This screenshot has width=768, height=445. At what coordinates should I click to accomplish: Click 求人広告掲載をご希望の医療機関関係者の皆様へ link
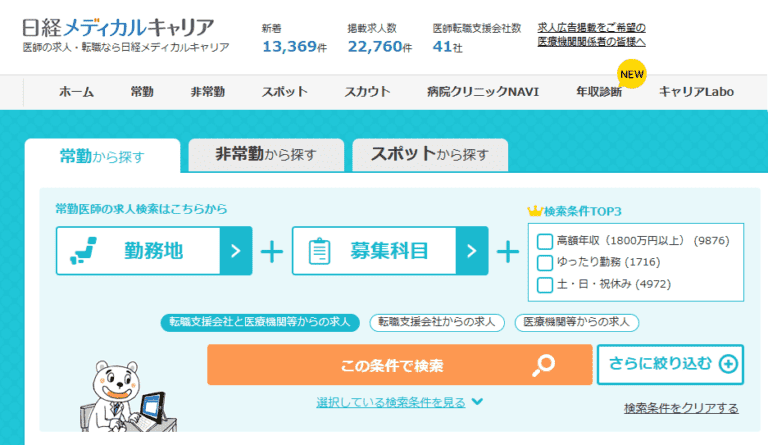tap(592, 35)
